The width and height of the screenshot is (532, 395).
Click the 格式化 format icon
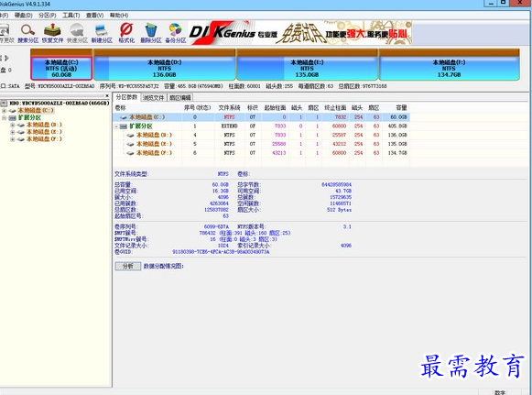click(x=126, y=30)
